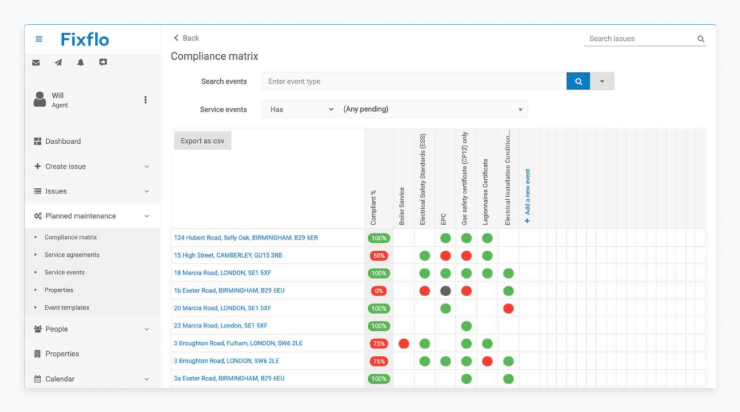Open the chat message icon
The width and height of the screenshot is (740, 412).
(x=103, y=62)
